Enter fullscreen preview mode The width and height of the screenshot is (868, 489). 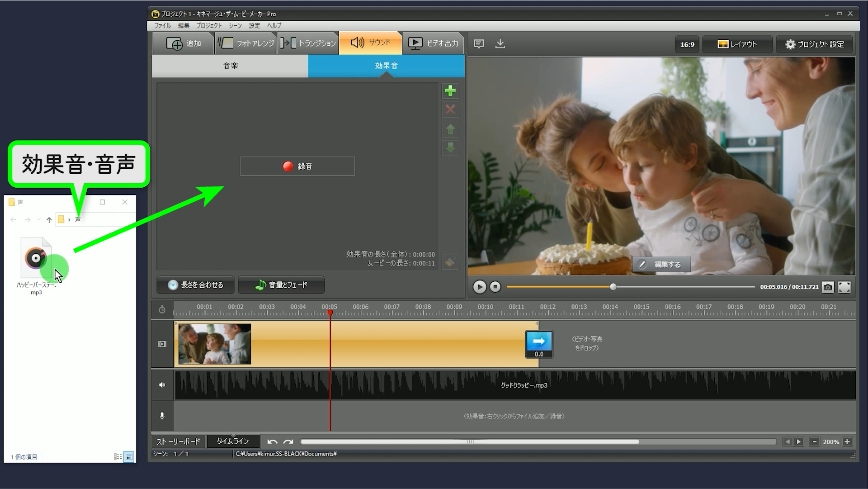tap(844, 287)
